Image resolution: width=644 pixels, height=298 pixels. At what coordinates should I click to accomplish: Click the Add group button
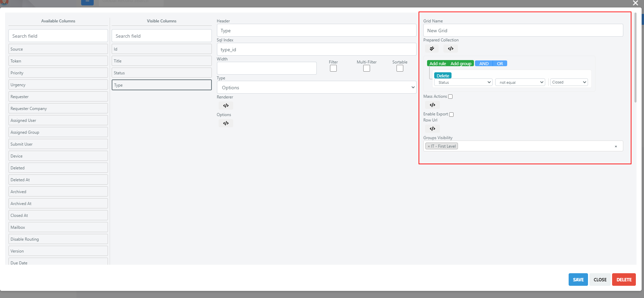pos(461,63)
